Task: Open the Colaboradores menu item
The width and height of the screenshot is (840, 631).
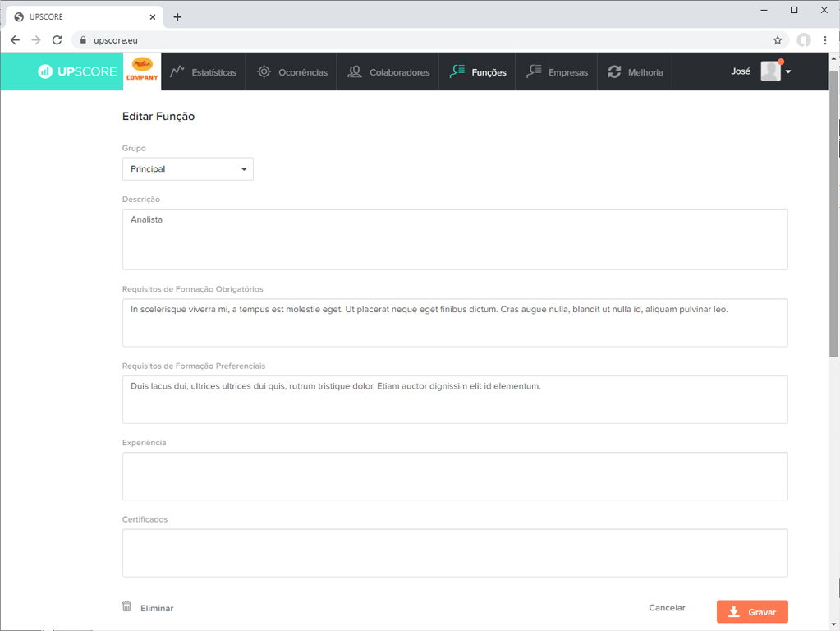Action: [388, 71]
